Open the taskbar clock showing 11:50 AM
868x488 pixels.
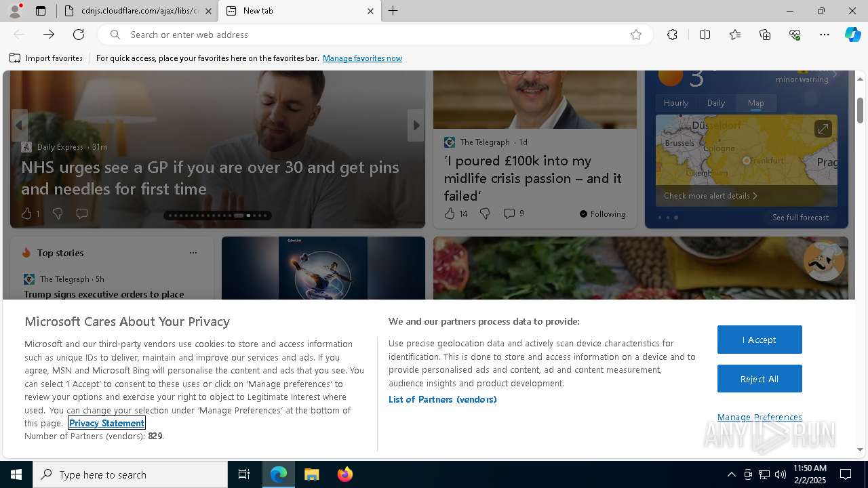810,474
